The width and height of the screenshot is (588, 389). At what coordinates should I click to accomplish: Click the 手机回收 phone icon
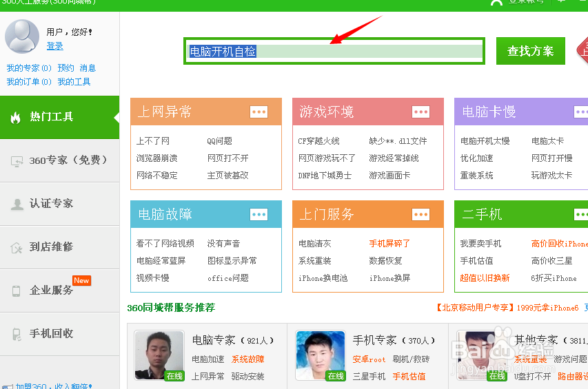pos(17,334)
